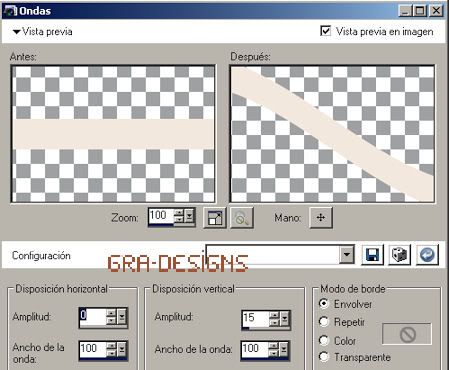Click the Después preview image
Image resolution: width=449 pixels, height=370 pixels.
[332, 134]
